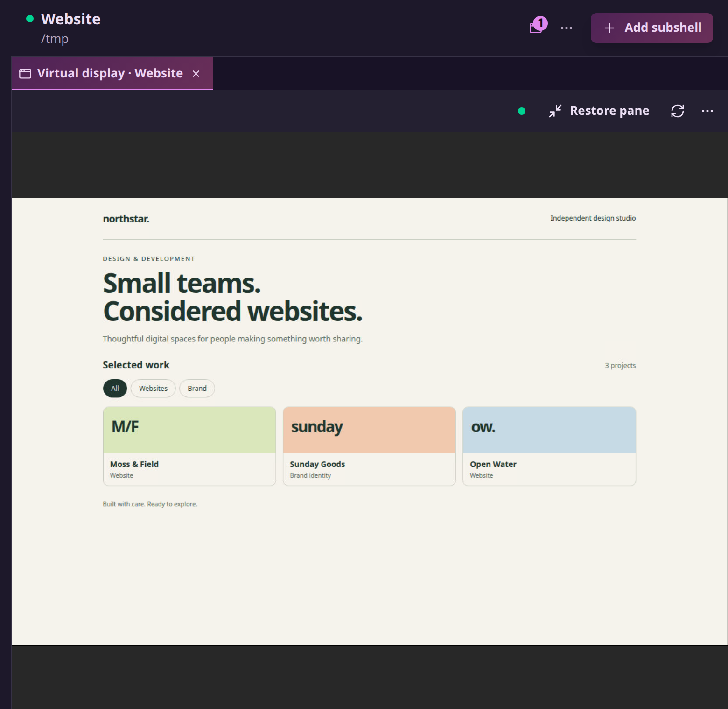
Task: Refresh the virtual display with reload icon
Action: (x=678, y=111)
